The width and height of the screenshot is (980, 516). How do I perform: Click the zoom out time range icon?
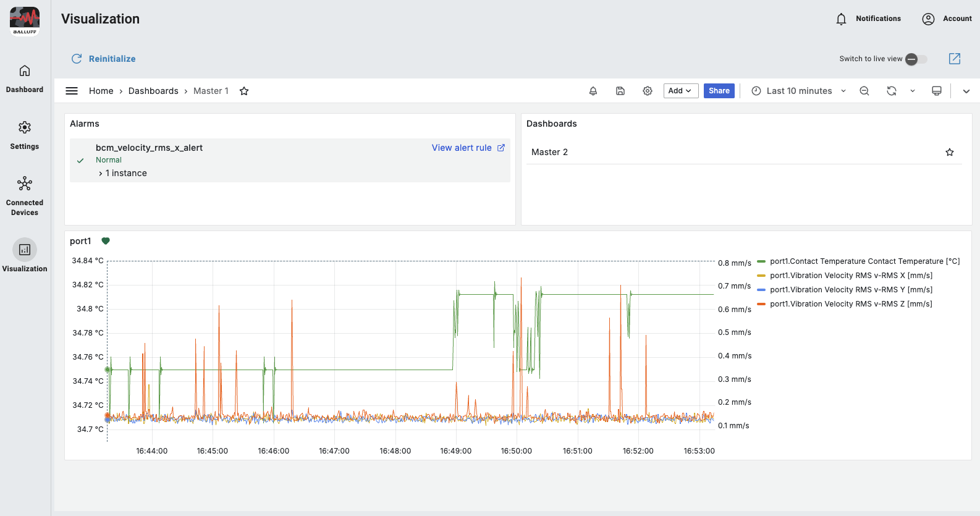(x=864, y=91)
